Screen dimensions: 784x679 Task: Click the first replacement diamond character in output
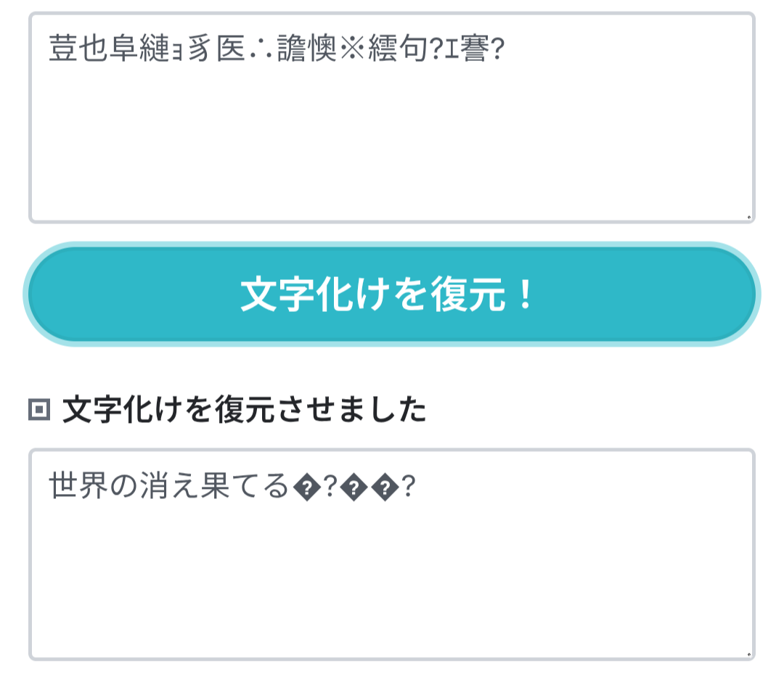[306, 488]
